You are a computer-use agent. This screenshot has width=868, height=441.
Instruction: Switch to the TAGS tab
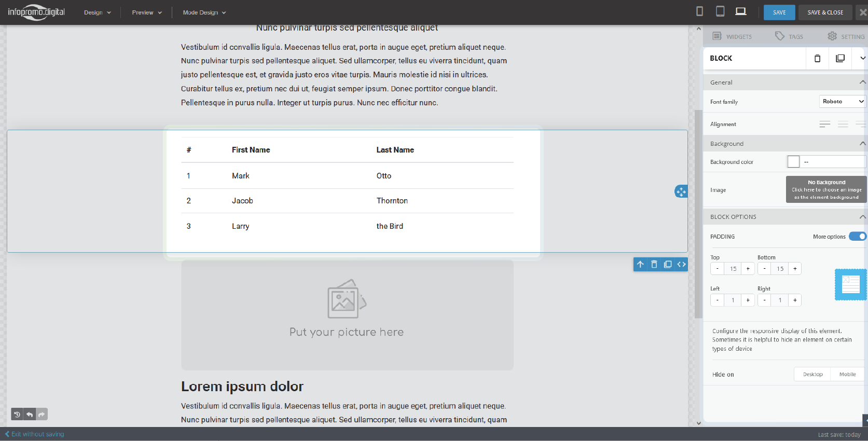789,36
